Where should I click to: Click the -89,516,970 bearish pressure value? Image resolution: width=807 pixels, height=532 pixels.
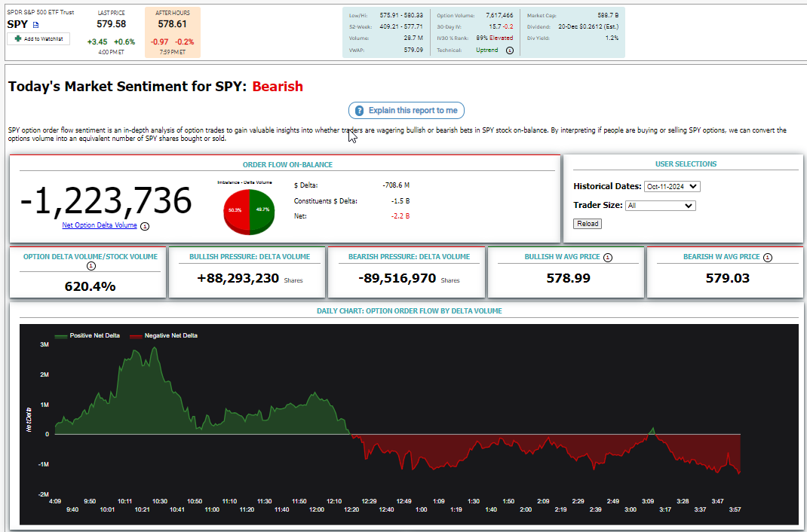397,279
